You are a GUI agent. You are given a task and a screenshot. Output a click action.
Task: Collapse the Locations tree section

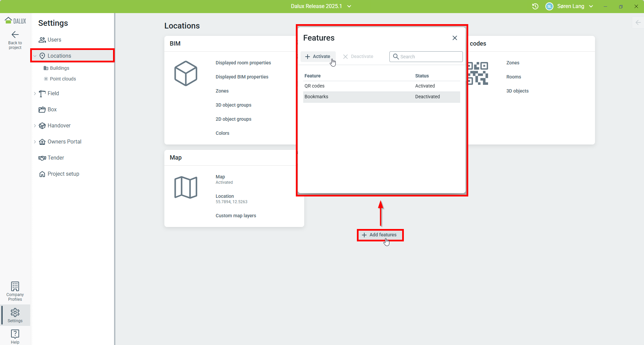[x=35, y=56]
